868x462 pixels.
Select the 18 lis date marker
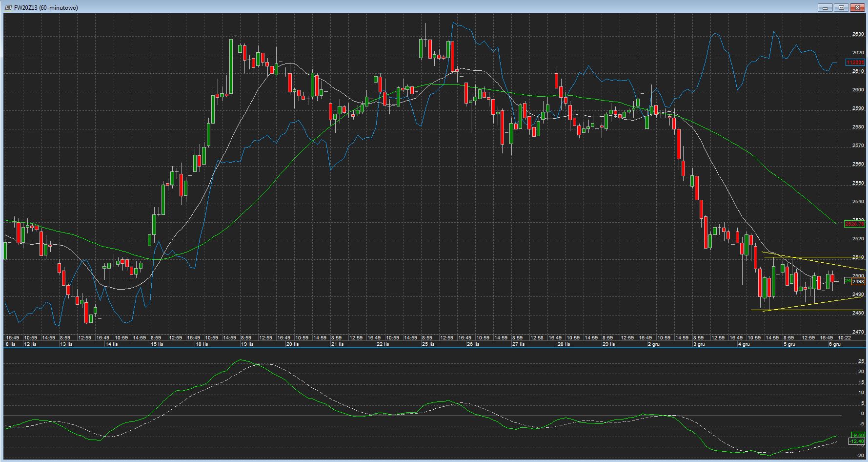click(x=202, y=344)
